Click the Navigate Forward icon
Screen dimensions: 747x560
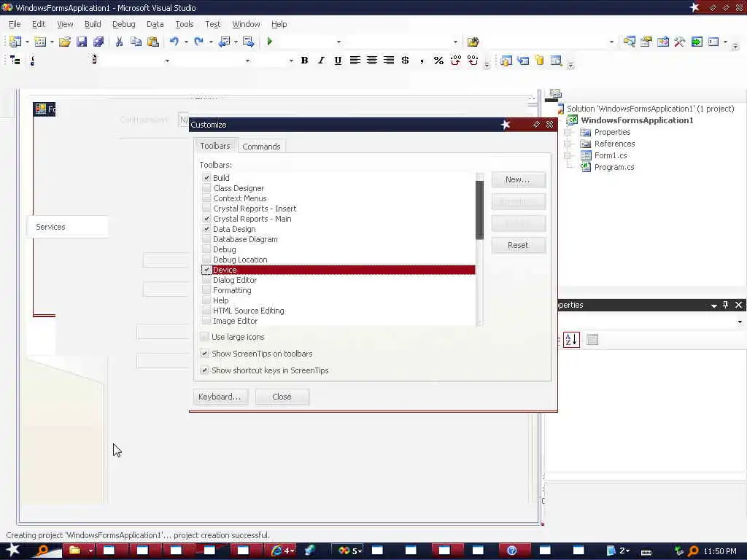[x=248, y=42]
